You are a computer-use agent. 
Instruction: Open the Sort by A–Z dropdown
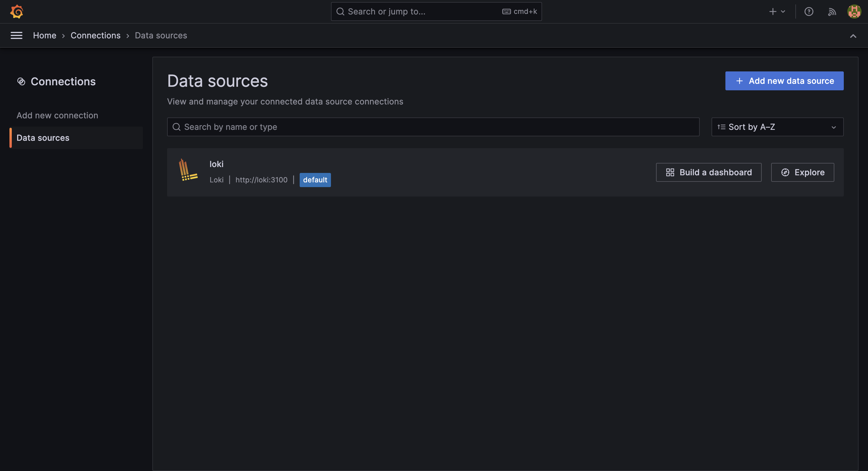(777, 127)
